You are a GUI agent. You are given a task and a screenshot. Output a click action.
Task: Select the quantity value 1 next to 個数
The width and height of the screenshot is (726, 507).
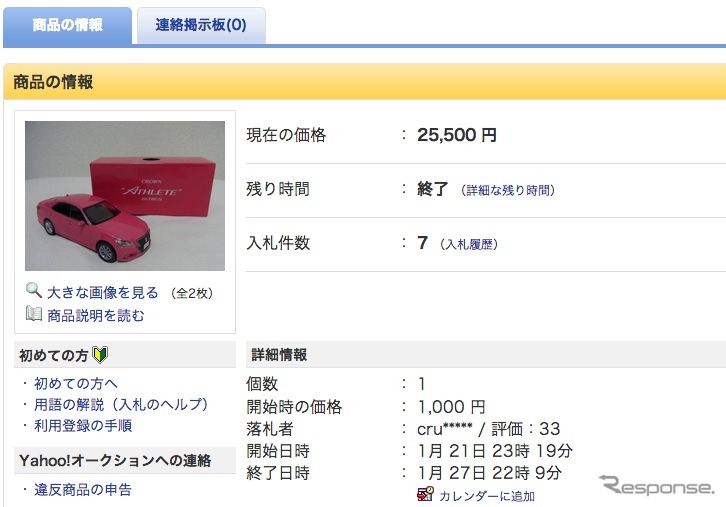(x=421, y=384)
